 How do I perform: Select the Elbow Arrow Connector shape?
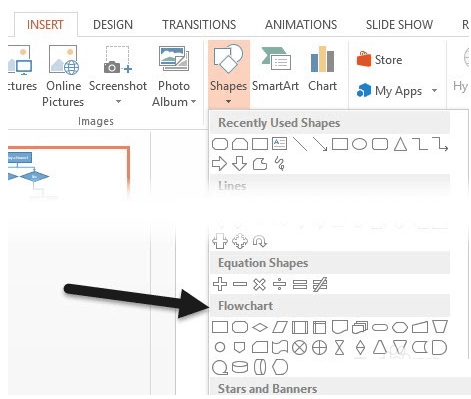[440, 144]
